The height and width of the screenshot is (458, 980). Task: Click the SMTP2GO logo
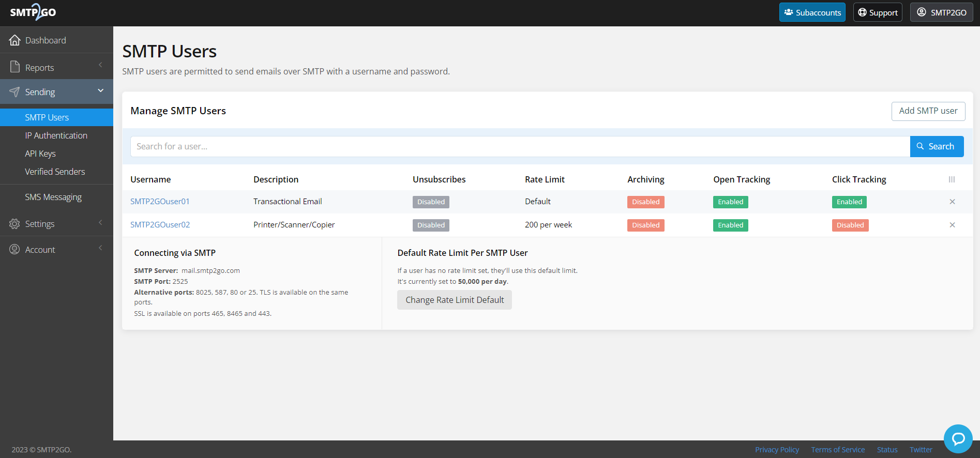pyautogui.click(x=33, y=12)
